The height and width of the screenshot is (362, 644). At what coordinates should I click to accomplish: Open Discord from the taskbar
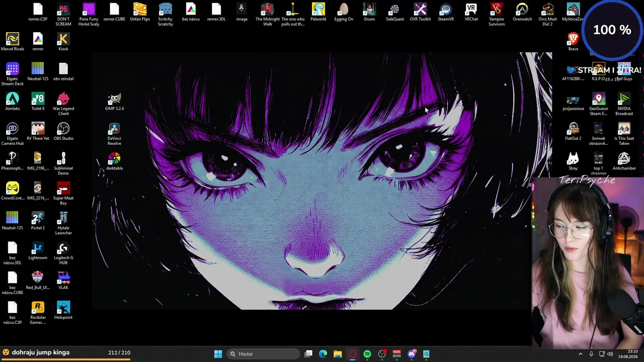point(412,354)
